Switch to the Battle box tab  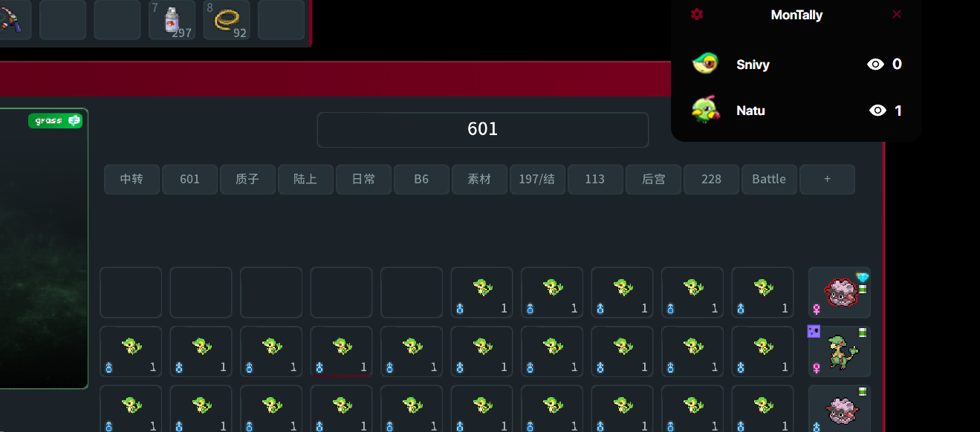769,180
